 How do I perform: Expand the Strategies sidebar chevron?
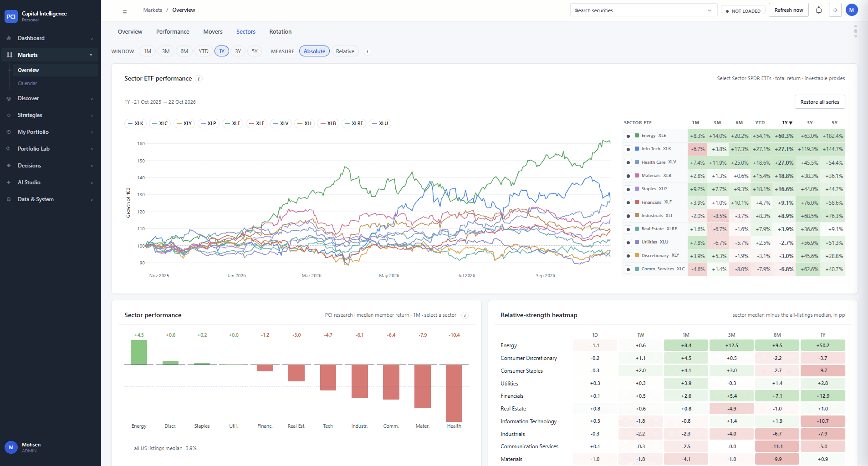(92, 116)
